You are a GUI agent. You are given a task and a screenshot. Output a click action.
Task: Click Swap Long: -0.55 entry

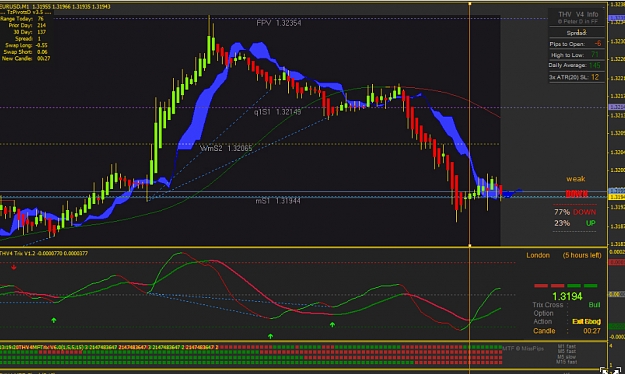pos(26,45)
